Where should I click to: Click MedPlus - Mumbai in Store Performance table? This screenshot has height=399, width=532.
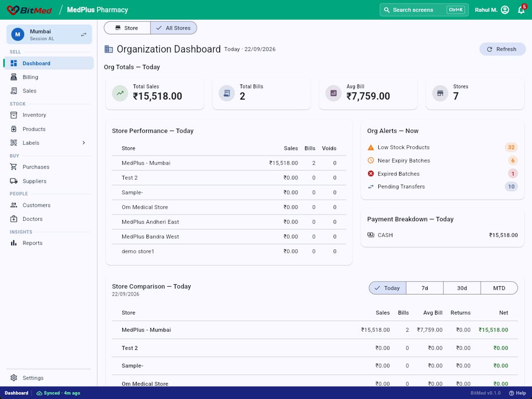(146, 163)
